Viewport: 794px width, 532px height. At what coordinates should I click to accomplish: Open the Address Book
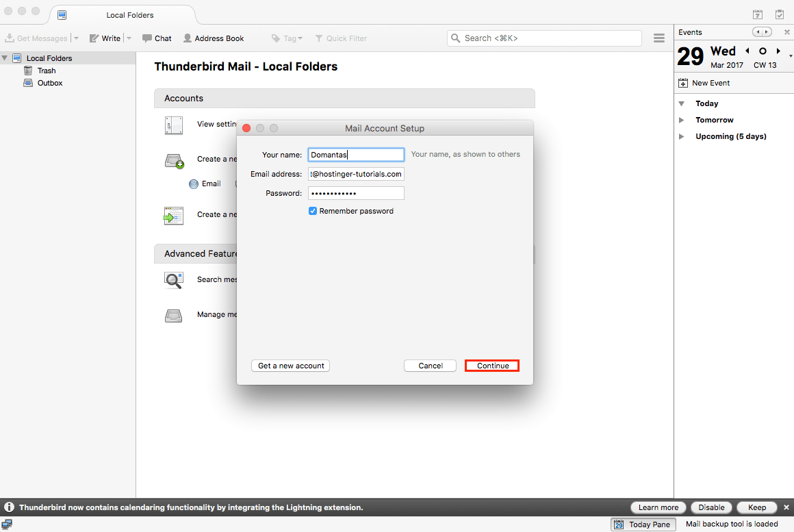point(213,38)
